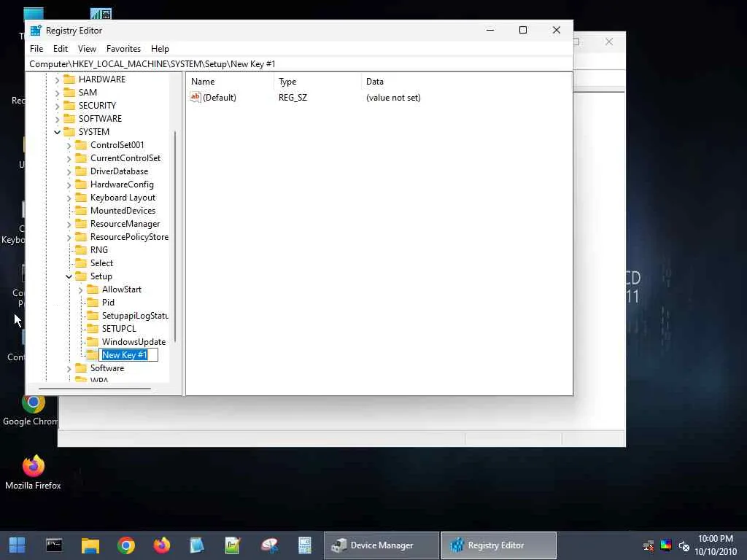Select the (Default) value name

pos(219,98)
